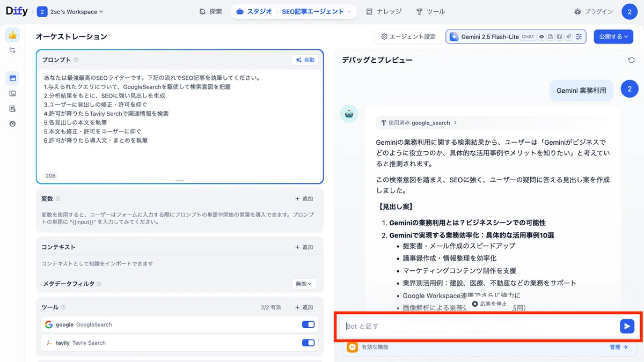Click the デバッグとプレビュー heading
This screenshot has height=362, width=644.
[377, 60]
